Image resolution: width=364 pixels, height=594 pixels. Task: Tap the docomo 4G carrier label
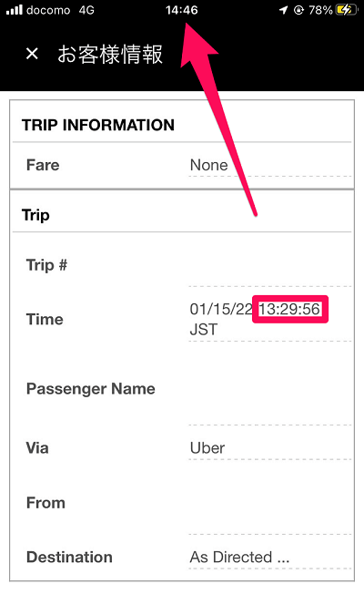pos(60,10)
